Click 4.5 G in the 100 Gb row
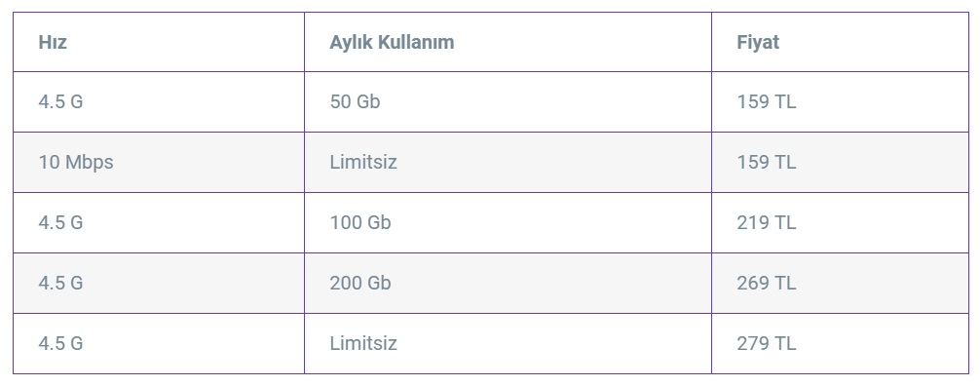 [x=60, y=222]
